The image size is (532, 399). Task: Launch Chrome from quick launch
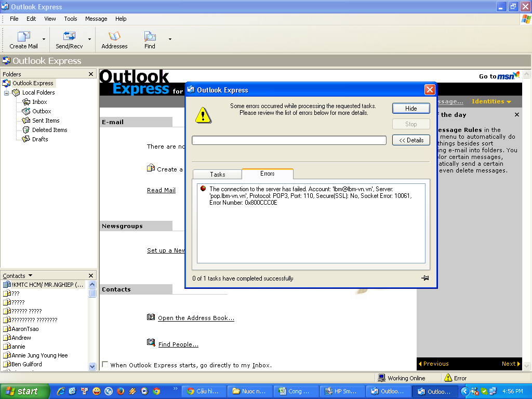(156, 391)
